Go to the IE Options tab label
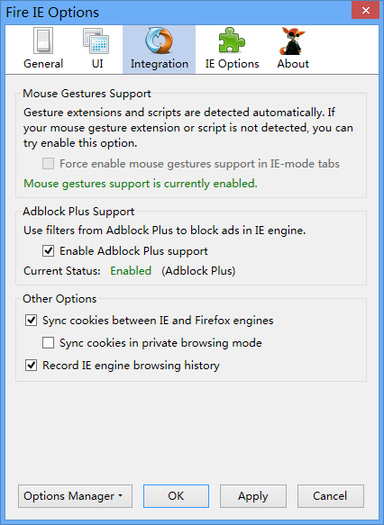The width and height of the screenshot is (384, 525). tap(232, 64)
